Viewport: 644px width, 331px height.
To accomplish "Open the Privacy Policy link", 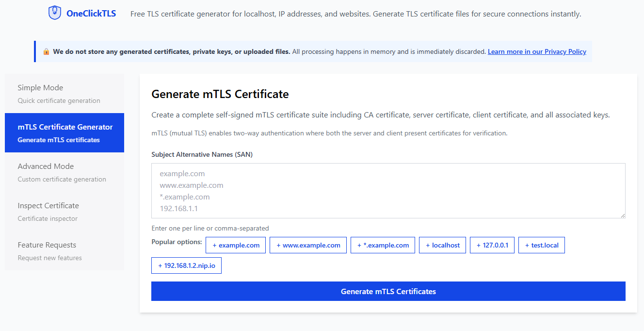I will point(537,51).
